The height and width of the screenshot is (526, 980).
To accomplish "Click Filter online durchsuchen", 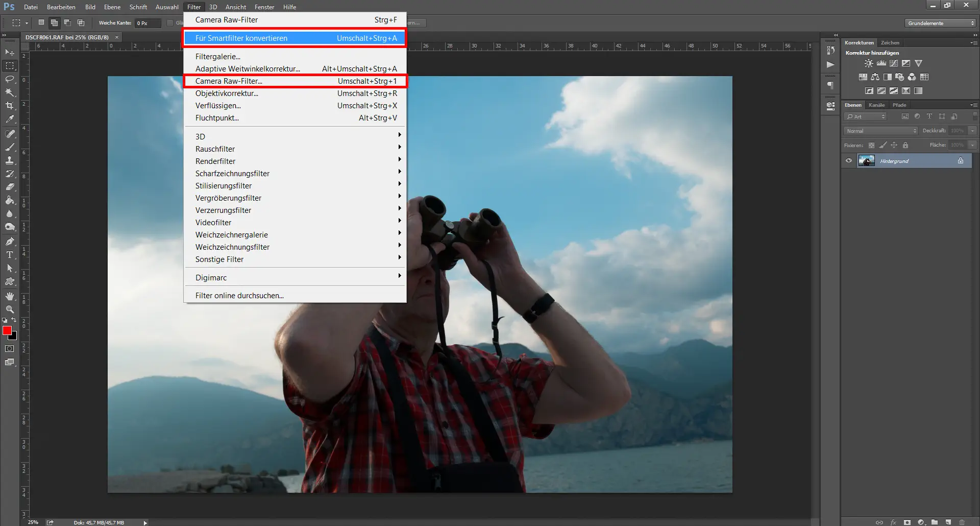I will (x=239, y=295).
